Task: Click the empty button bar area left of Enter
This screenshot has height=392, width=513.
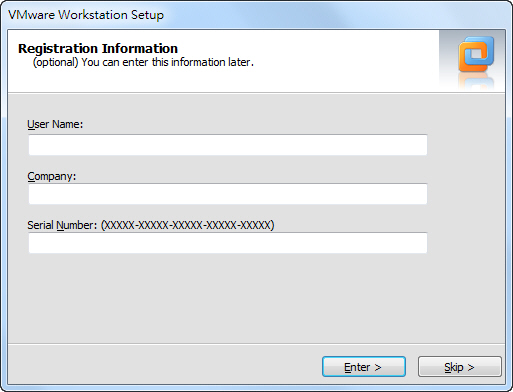Action: click(x=165, y=367)
